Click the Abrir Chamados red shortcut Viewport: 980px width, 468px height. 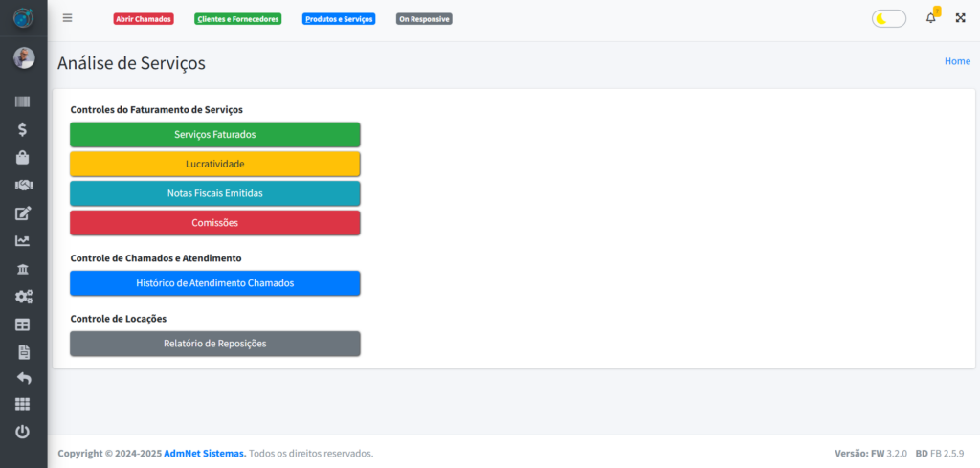pos(143,18)
